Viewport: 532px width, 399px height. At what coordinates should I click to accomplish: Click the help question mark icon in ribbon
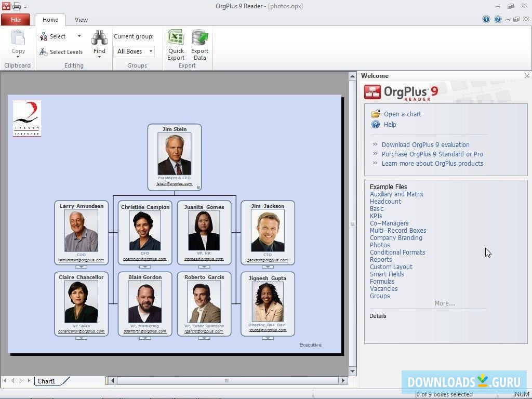point(497,19)
